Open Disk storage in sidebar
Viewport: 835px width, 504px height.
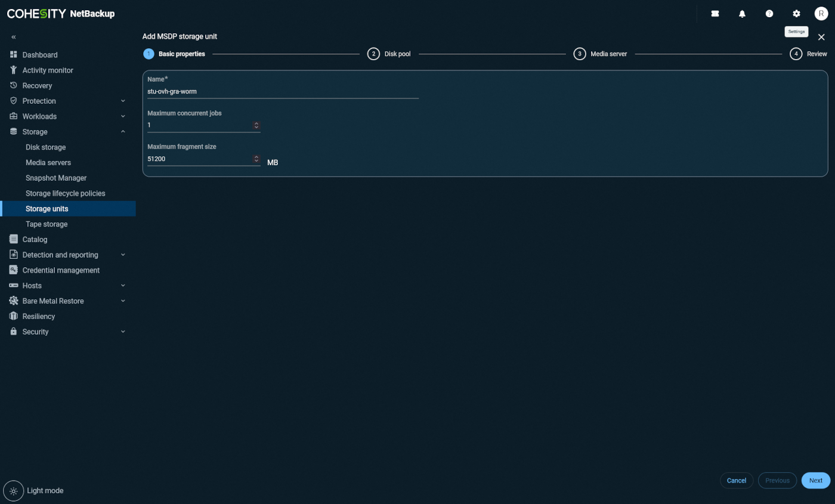46,147
